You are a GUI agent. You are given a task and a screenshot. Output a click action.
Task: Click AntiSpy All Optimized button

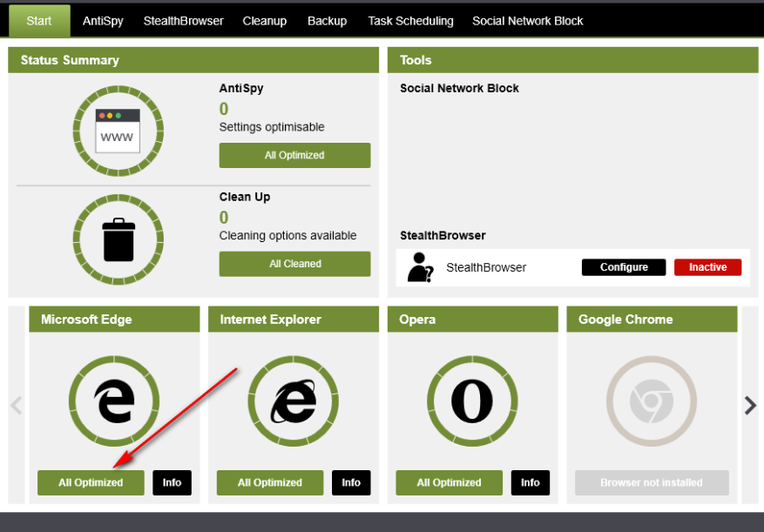(x=294, y=155)
